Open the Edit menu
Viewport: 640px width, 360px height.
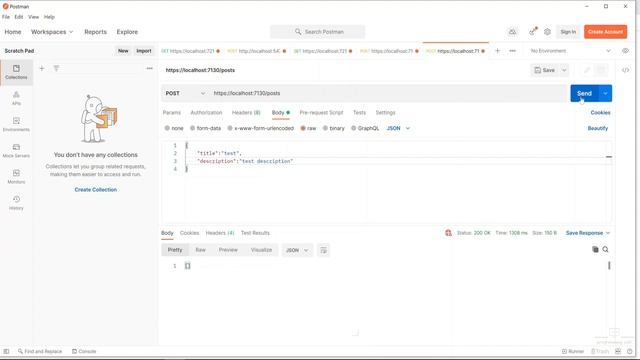click(19, 17)
